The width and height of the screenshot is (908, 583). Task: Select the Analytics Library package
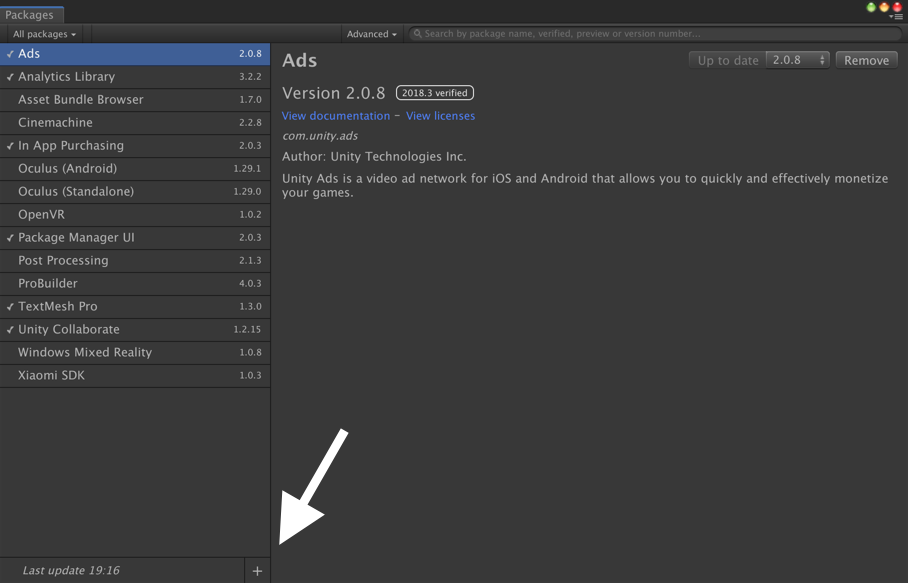pyautogui.click(x=135, y=77)
